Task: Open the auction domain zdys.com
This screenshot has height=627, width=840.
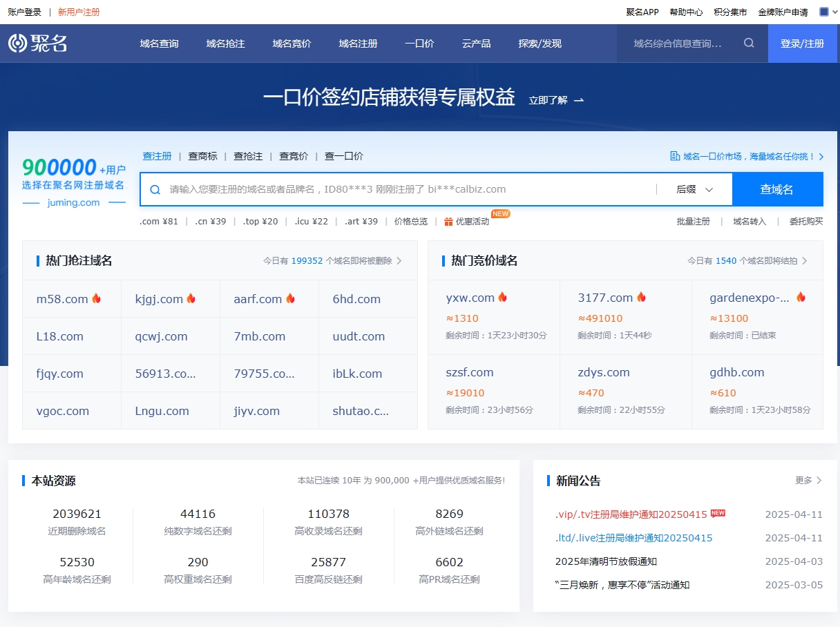Action: 604,372
